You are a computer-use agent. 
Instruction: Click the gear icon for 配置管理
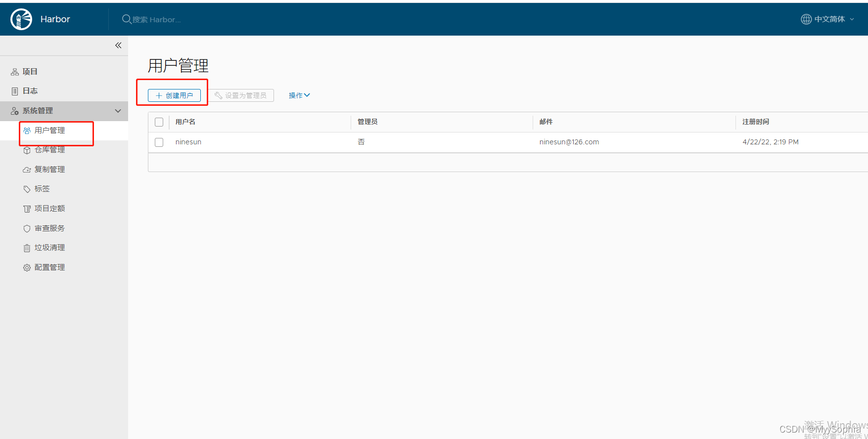[27, 267]
